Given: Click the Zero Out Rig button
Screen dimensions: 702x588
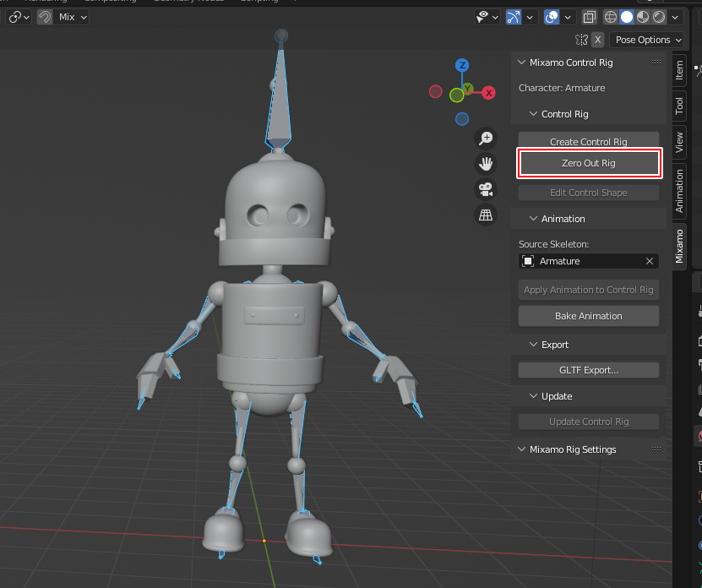Looking at the screenshot, I should click(x=589, y=163).
